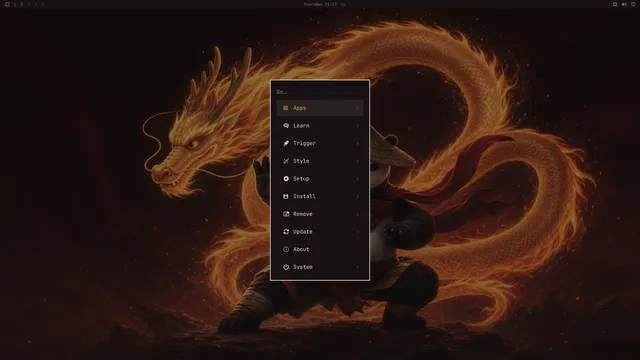Pick the Style menu entry label
This screenshot has width=640, height=360.
tap(301, 161)
